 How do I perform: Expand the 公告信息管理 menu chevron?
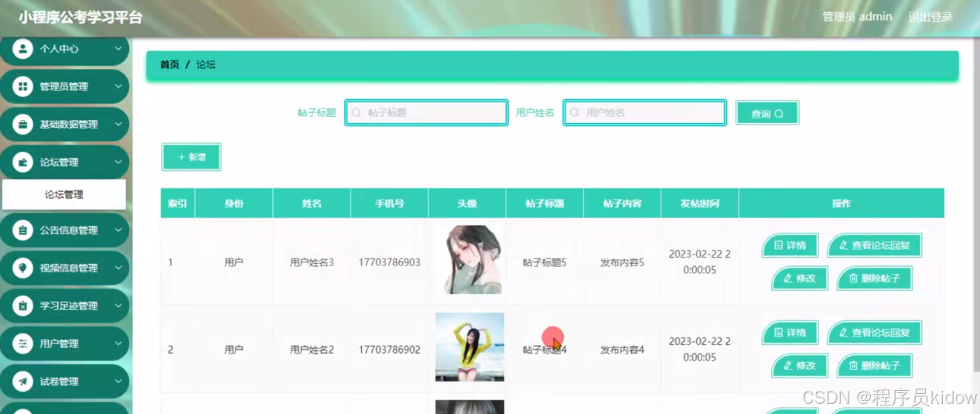118,230
